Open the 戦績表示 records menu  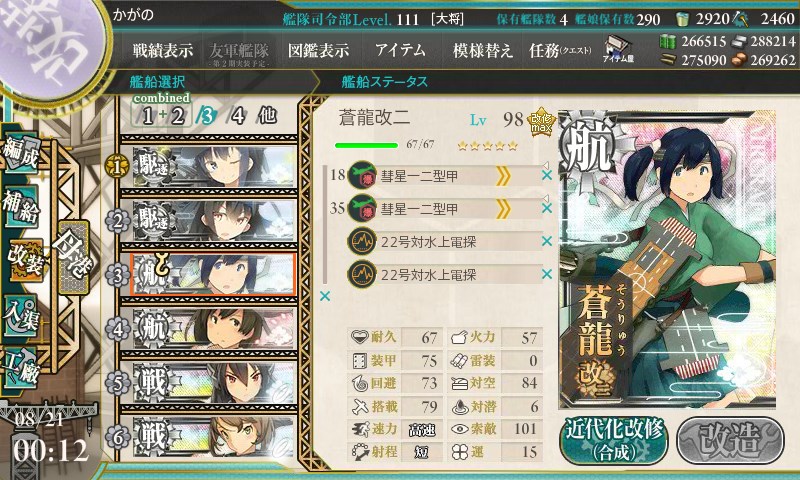[163, 50]
